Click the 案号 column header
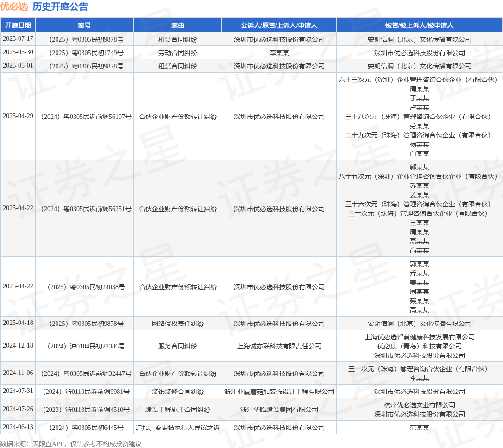Image resolution: width=503 pixels, height=448 pixels. (x=84, y=25)
